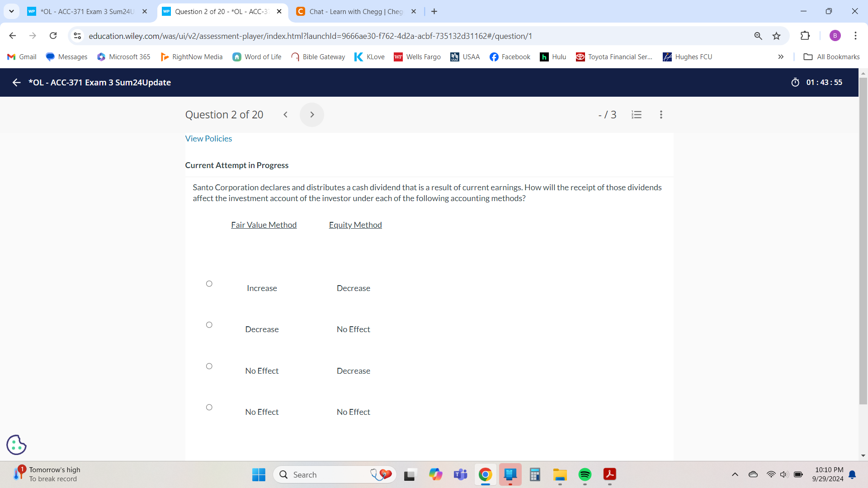Click the page vertical scrollbar
Image resolution: width=868 pixels, height=488 pixels.
(x=863, y=239)
